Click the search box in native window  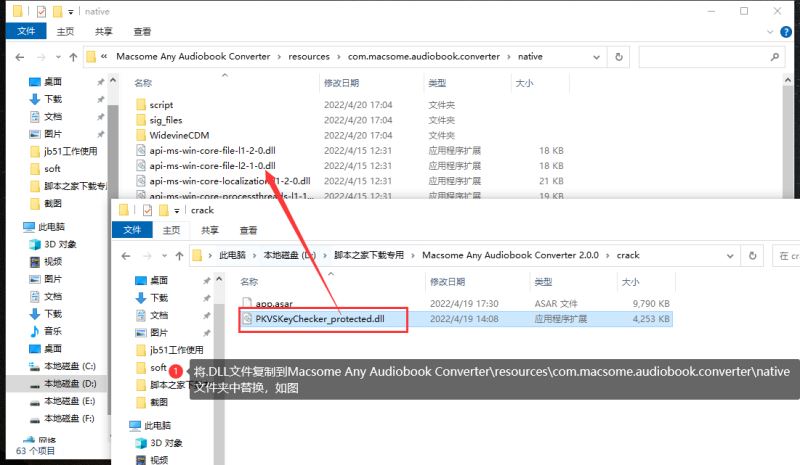(712, 57)
